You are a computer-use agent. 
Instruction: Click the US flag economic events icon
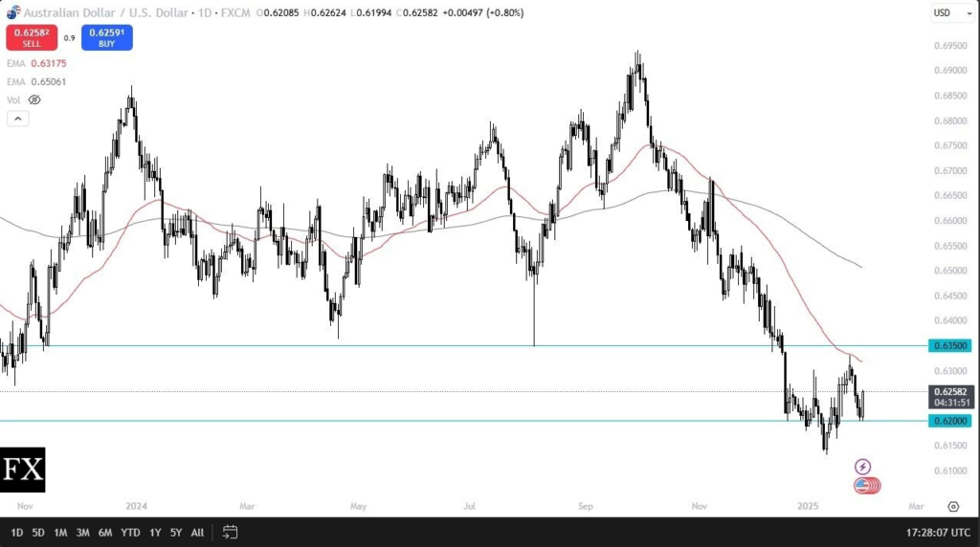(862, 486)
